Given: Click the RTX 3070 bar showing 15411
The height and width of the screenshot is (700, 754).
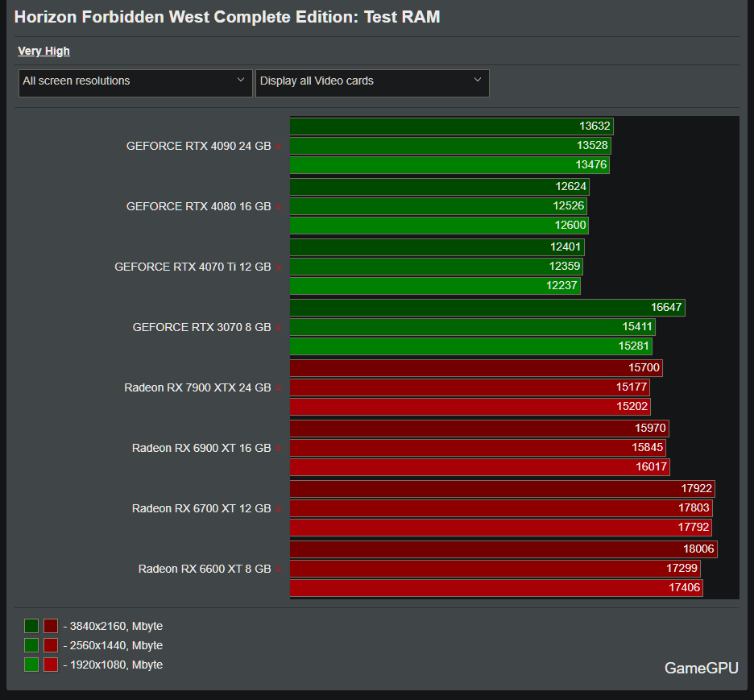Looking at the screenshot, I should tap(473, 327).
